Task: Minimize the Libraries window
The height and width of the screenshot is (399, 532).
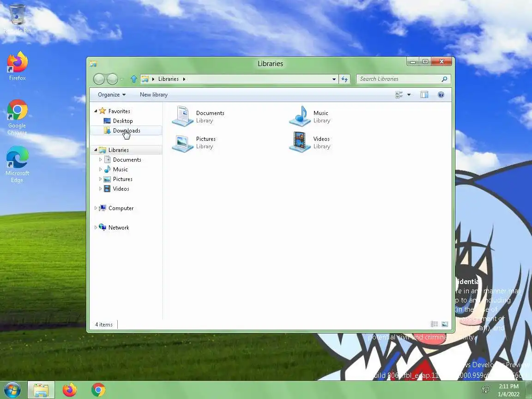Action: click(413, 62)
